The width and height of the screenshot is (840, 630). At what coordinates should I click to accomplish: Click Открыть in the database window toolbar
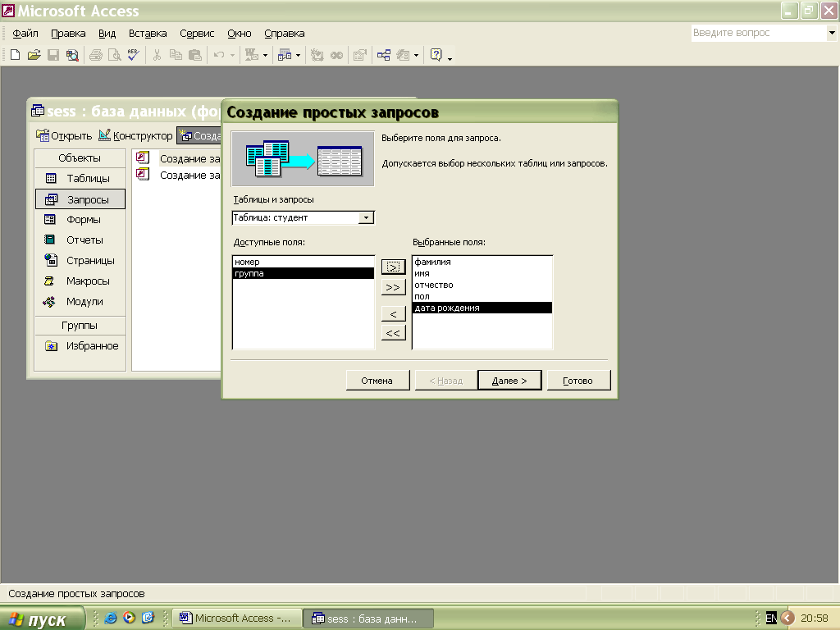tap(64, 135)
